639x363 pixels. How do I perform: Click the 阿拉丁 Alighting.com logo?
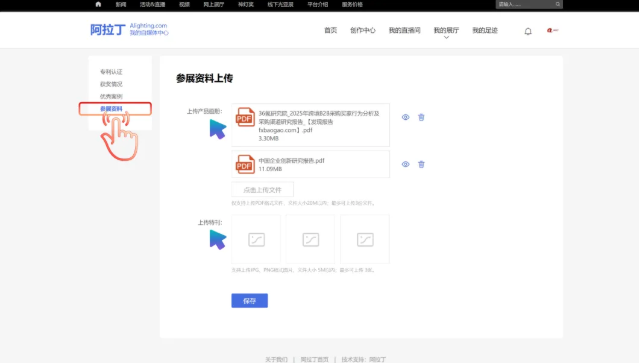point(129,29)
